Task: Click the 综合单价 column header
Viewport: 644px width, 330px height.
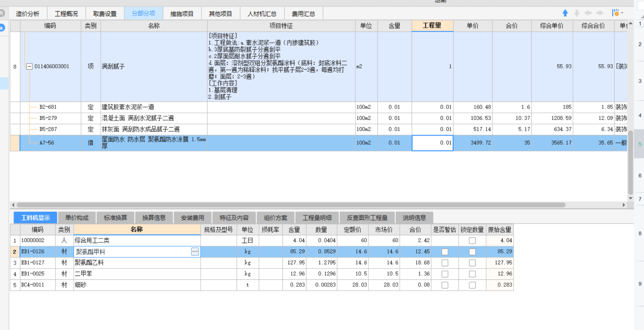Action: pyautogui.click(x=552, y=26)
